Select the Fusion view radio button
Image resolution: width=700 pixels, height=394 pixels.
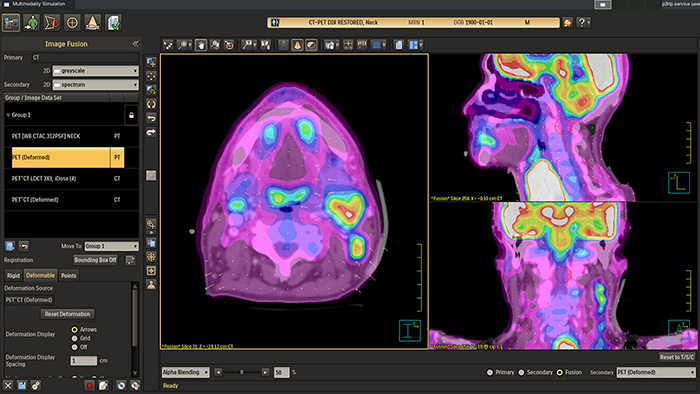click(559, 372)
